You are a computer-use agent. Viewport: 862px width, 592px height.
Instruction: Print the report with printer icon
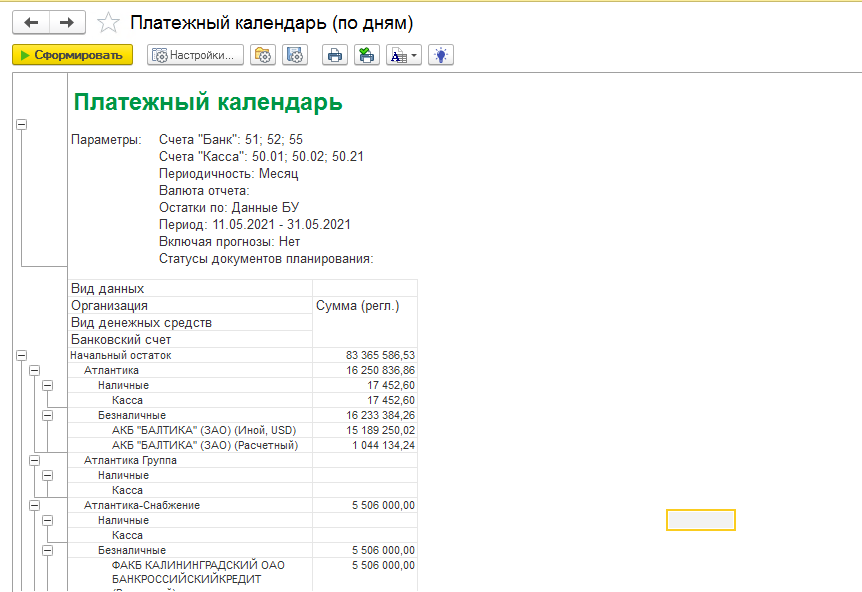pyautogui.click(x=335, y=55)
